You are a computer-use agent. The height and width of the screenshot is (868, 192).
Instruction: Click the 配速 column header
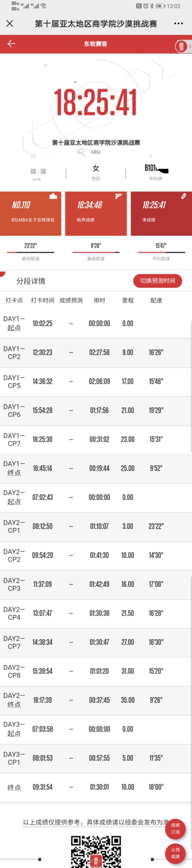coord(156,300)
